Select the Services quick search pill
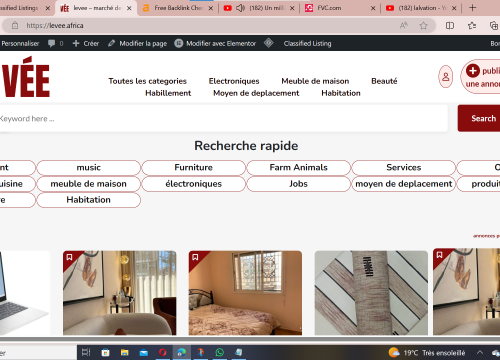 pyautogui.click(x=404, y=167)
